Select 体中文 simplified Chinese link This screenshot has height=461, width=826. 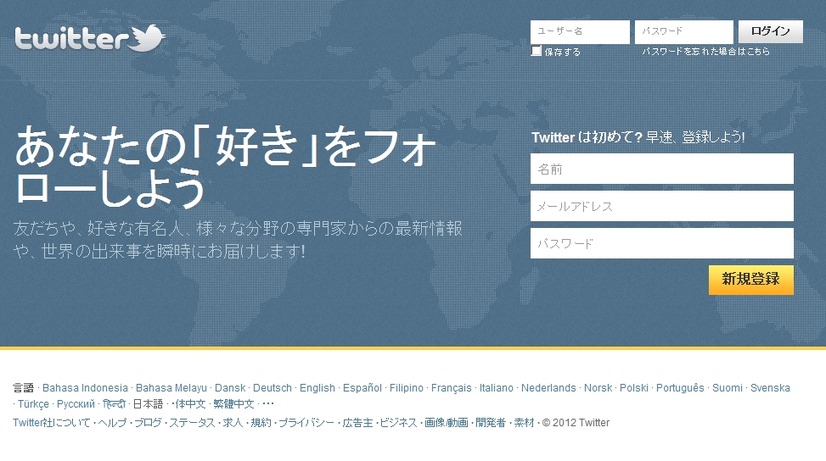coord(190,404)
